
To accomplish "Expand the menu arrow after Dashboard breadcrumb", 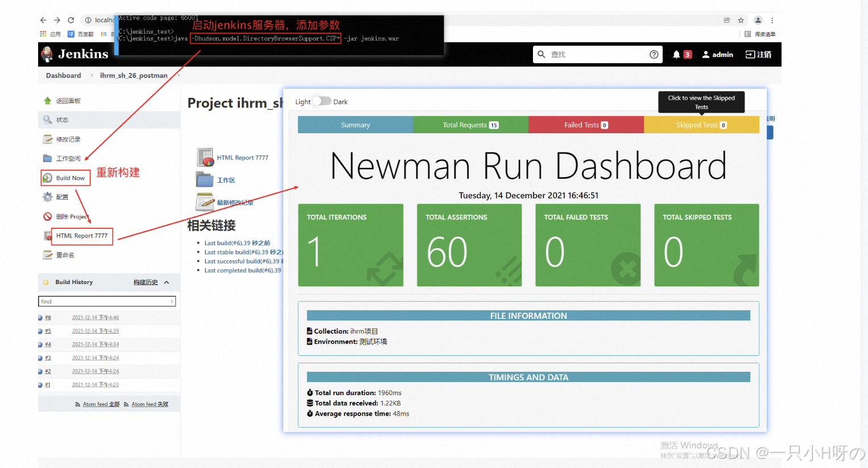I will pyautogui.click(x=92, y=75).
